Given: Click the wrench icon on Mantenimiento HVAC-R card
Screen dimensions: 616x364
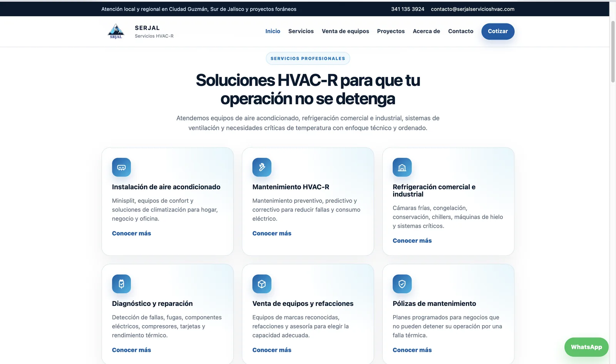Looking at the screenshot, I should point(262,167).
